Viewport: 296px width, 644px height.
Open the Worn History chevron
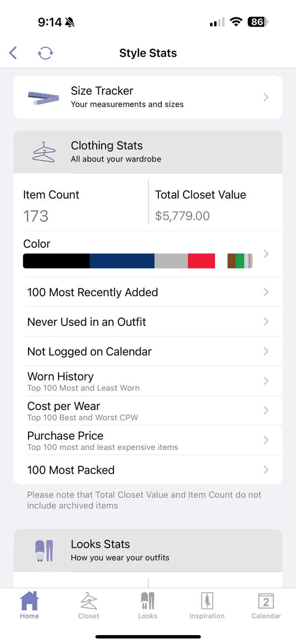point(266,381)
